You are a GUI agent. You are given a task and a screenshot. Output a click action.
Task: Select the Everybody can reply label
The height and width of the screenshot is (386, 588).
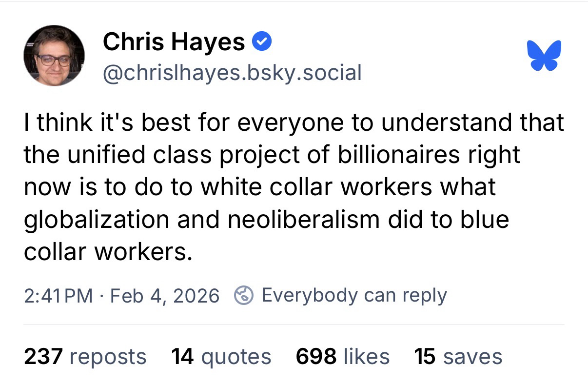click(354, 295)
